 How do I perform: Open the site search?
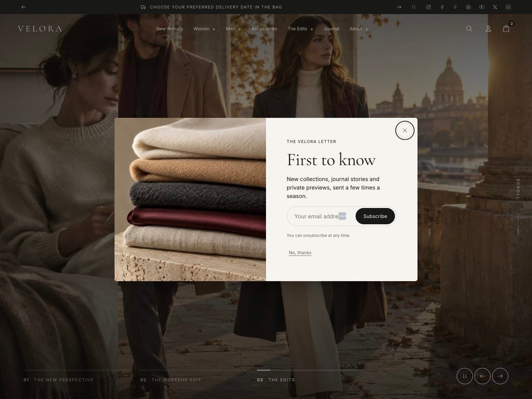pyautogui.click(x=469, y=29)
